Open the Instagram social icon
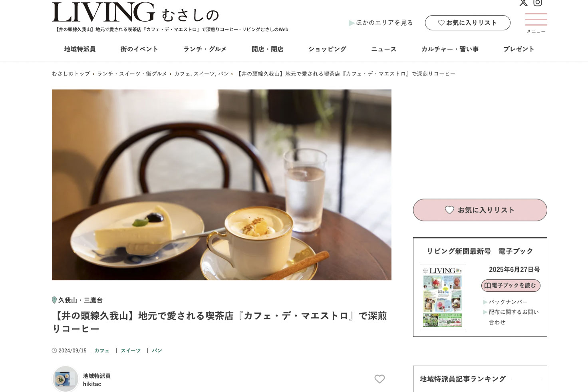This screenshot has height=392, width=588. 538,2
